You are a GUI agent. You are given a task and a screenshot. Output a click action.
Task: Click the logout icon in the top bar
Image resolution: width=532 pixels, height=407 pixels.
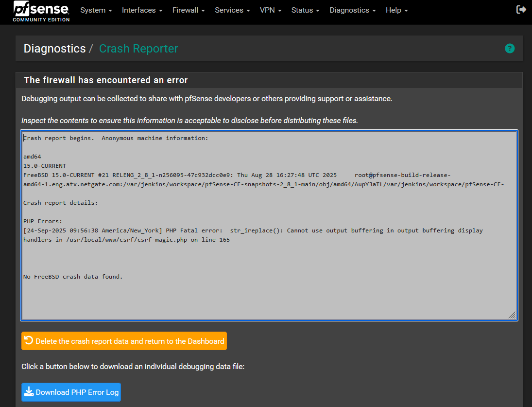tap(521, 10)
